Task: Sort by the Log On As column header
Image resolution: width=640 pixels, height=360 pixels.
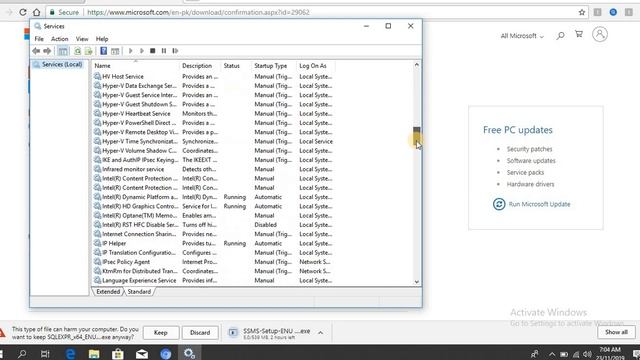Action: coord(316,66)
